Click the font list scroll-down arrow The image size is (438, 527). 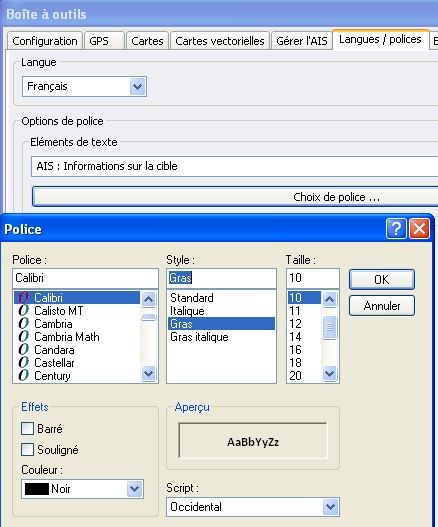coord(149,373)
